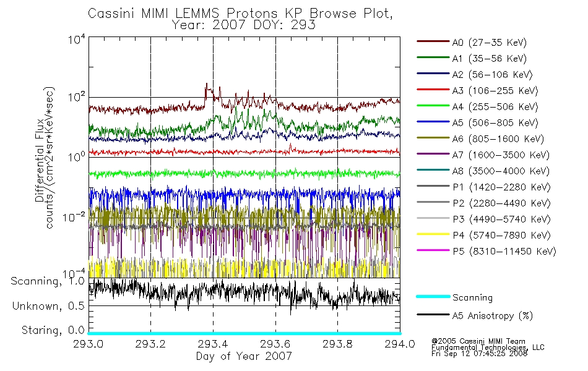Click the Scanning legend label
The height and width of the screenshot is (371, 588).
(472, 297)
